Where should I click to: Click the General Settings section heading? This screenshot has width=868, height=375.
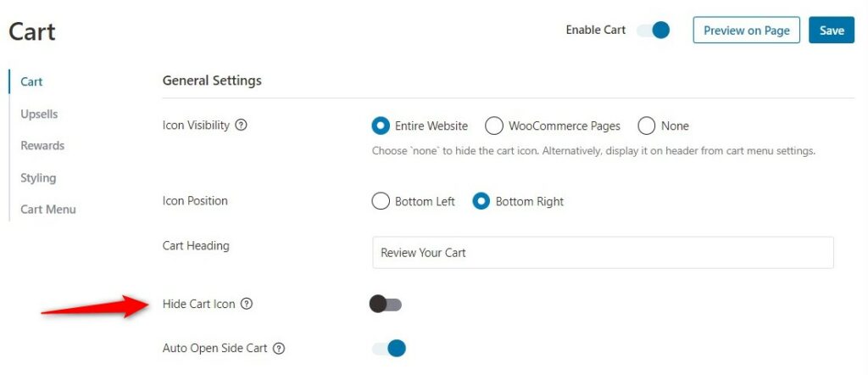pos(212,81)
